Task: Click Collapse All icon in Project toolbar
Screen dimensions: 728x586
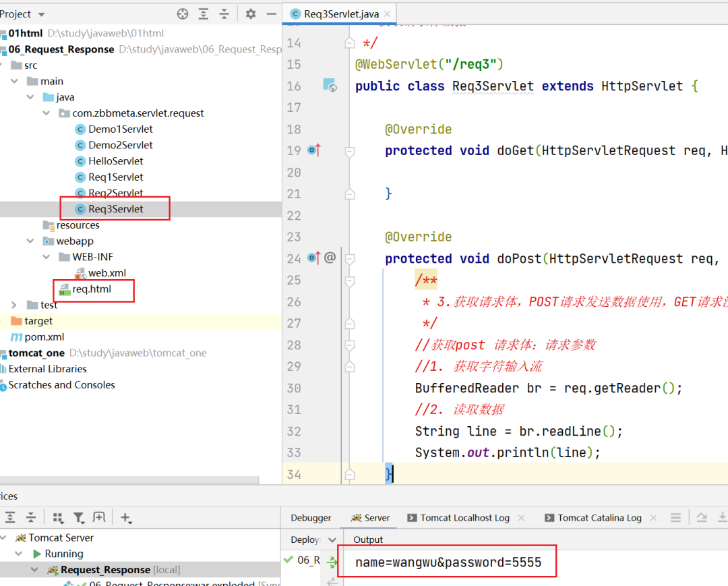Action: click(224, 14)
